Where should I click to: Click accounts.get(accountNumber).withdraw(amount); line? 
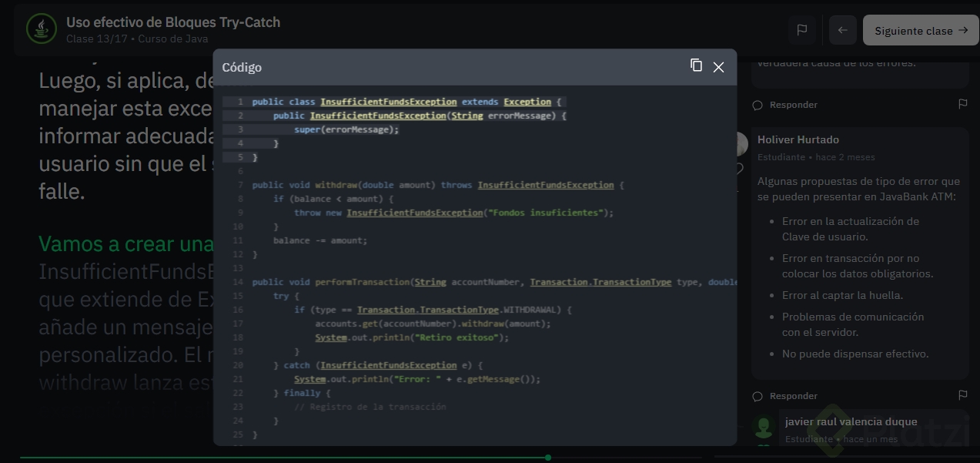coord(433,324)
